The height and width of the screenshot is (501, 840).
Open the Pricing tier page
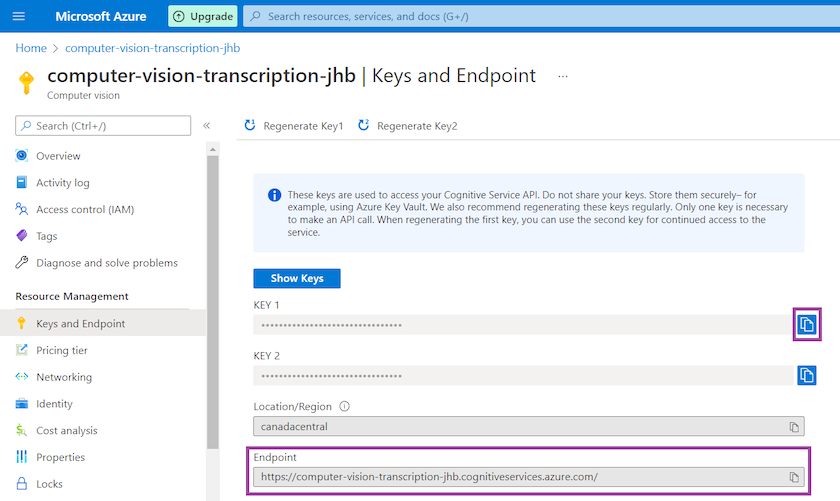(62, 351)
